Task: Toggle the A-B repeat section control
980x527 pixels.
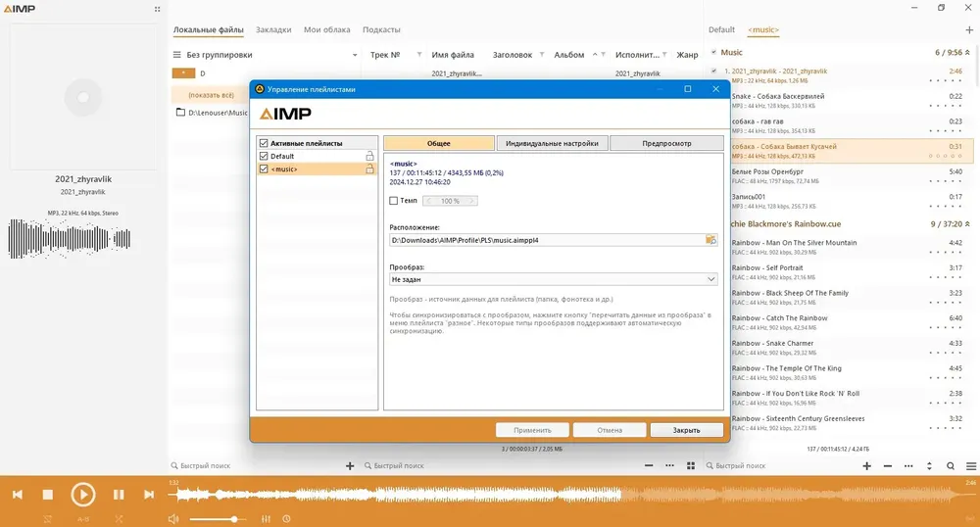Action: 83,519
